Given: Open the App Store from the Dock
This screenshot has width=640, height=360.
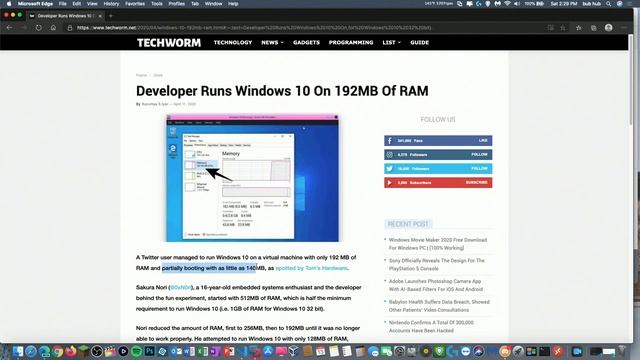Looking at the screenshot, I should [268, 351].
